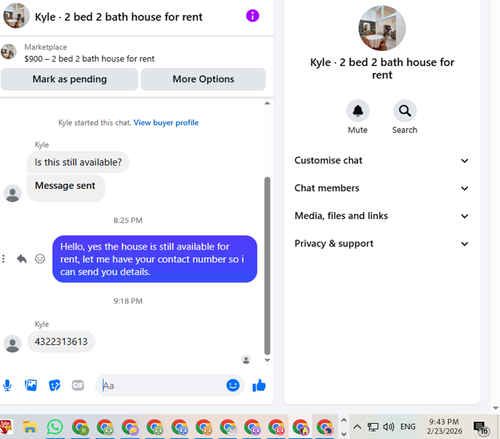The image size is (500, 439).
Task: Click the 'Message sent' bubble
Action: pyautogui.click(x=66, y=187)
